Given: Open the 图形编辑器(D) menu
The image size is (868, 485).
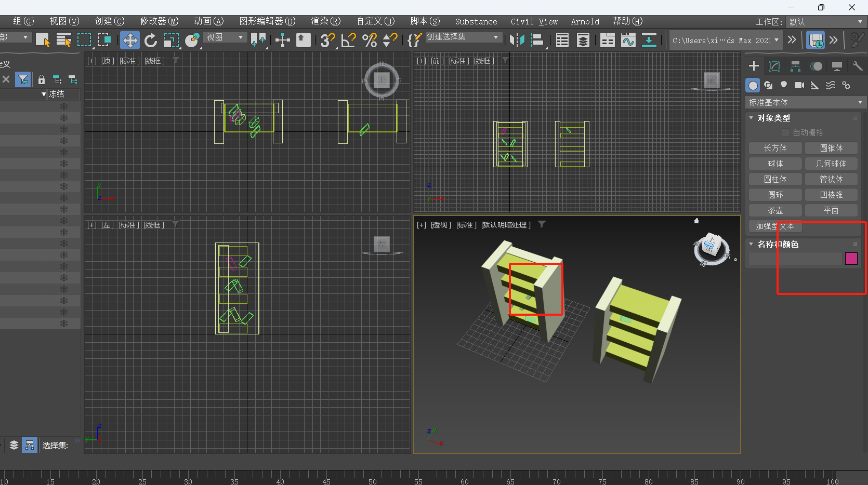Looking at the screenshot, I should click(267, 21).
